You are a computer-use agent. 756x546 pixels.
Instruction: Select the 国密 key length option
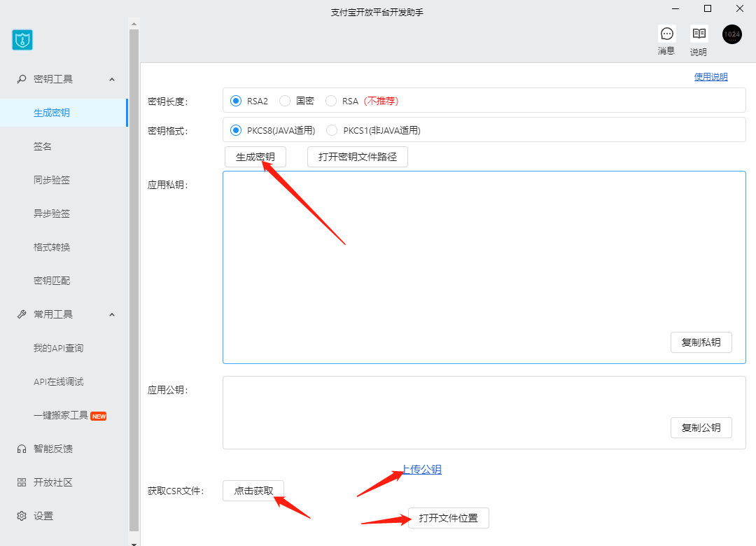tap(285, 101)
